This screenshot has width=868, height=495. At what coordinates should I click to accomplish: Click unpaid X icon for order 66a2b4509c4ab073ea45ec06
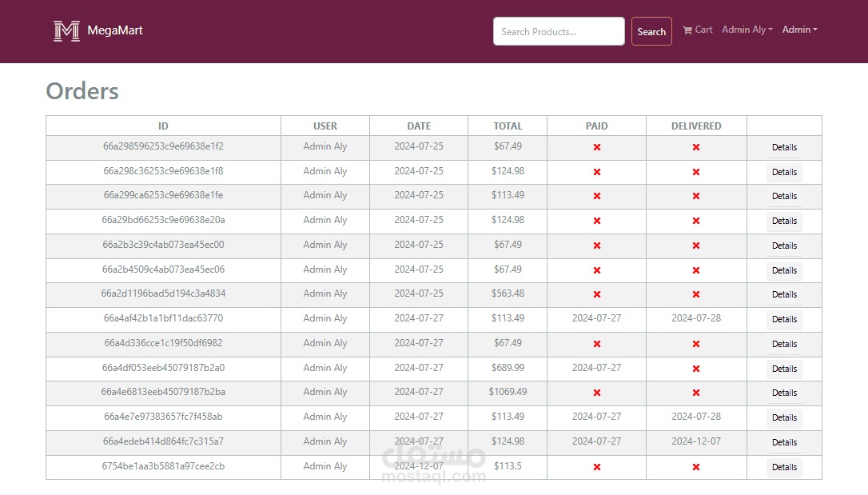597,270
